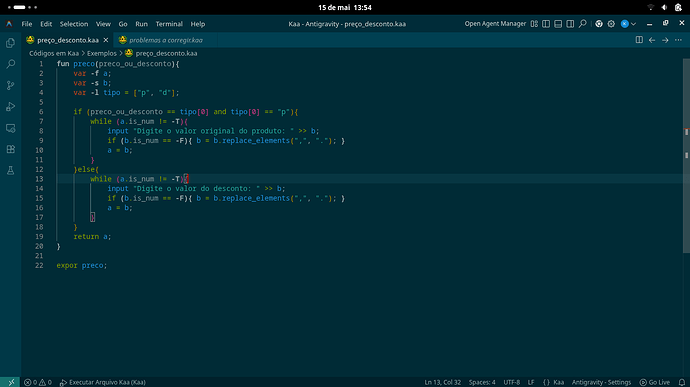Open the Go menu
The height and width of the screenshot is (387, 690).
click(x=123, y=24)
